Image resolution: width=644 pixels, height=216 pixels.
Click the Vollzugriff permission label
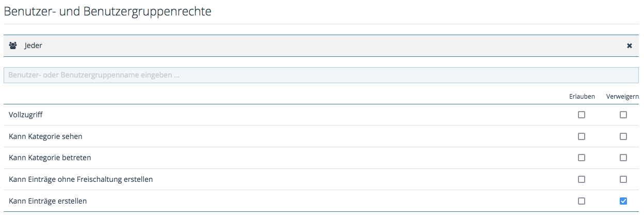(x=24, y=115)
